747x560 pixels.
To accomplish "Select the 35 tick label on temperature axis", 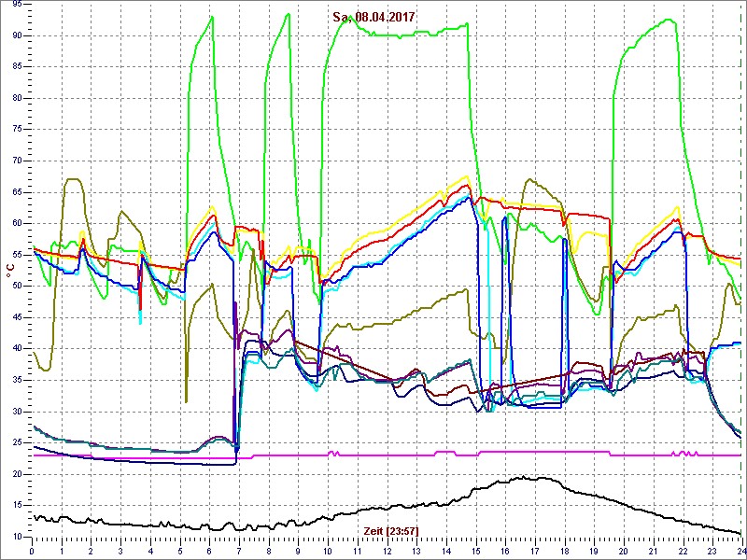I will point(16,381).
